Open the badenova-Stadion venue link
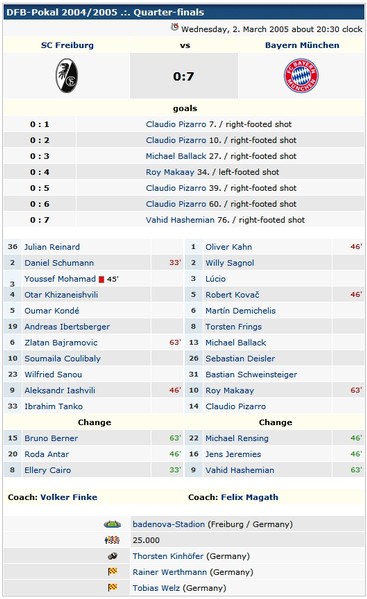The height and width of the screenshot is (599, 367). (168, 524)
